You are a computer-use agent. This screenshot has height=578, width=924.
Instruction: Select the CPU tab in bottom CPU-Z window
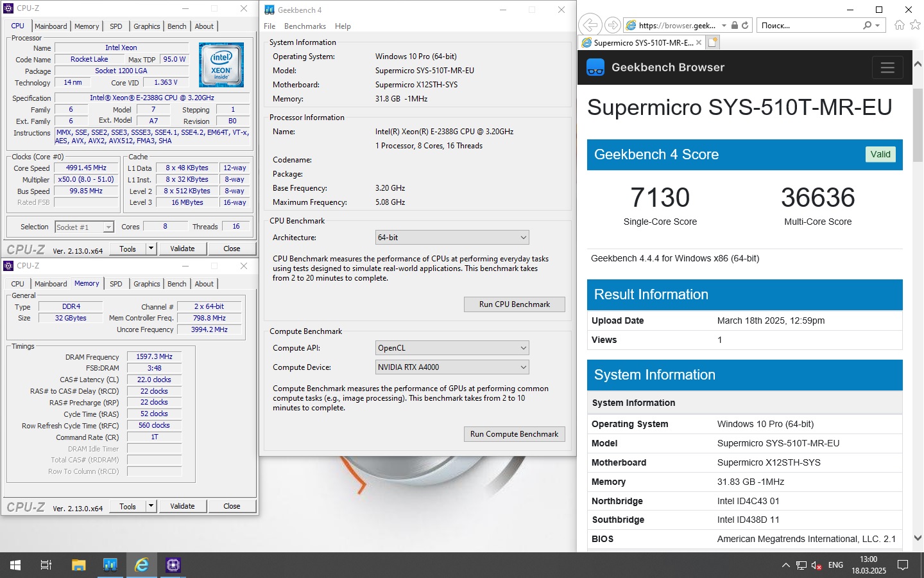pyautogui.click(x=18, y=284)
